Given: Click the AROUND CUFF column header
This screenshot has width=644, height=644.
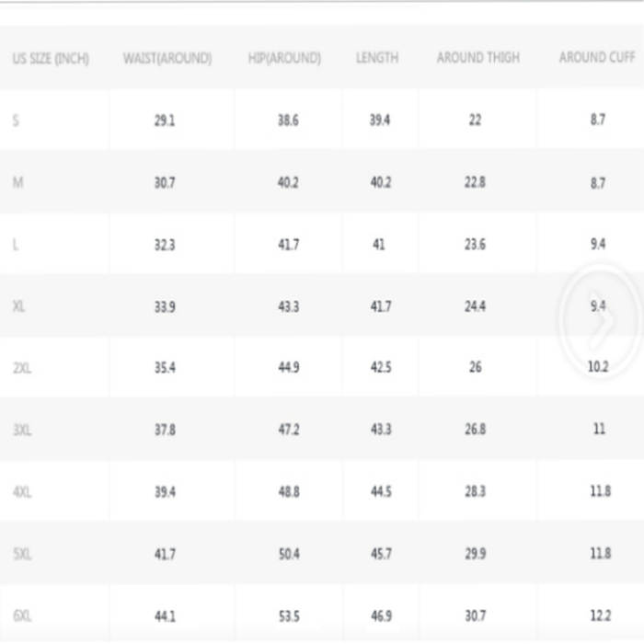Looking at the screenshot, I should point(596,58).
